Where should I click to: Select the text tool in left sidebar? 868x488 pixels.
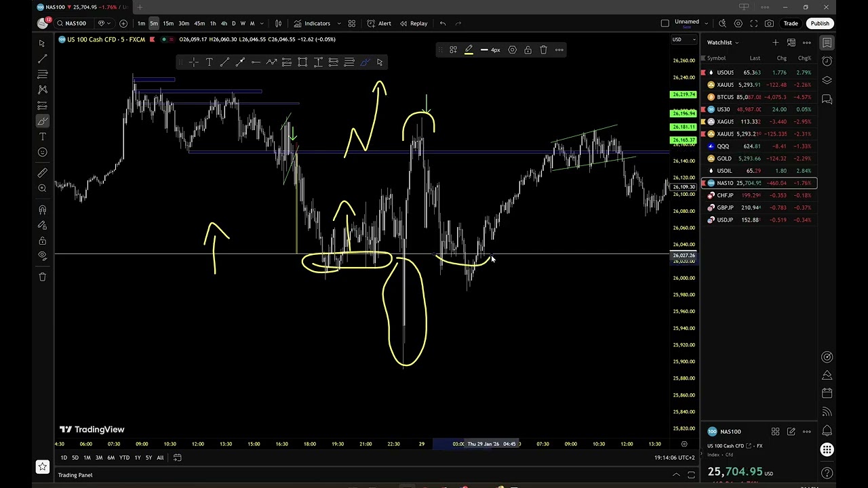pos(42,136)
